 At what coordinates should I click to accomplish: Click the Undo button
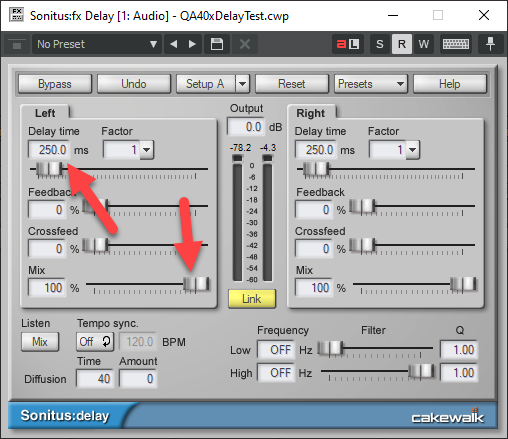(x=134, y=84)
